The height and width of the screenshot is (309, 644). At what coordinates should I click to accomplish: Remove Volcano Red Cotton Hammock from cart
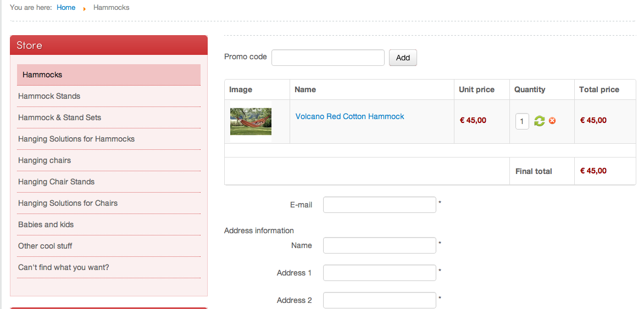(552, 121)
